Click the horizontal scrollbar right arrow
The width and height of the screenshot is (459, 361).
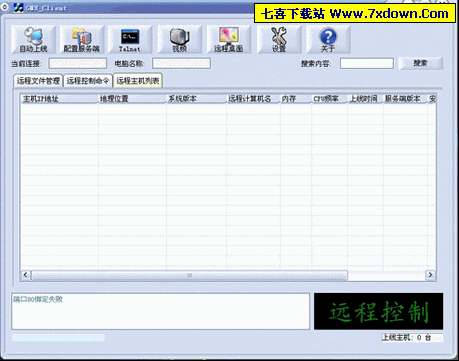430,275
